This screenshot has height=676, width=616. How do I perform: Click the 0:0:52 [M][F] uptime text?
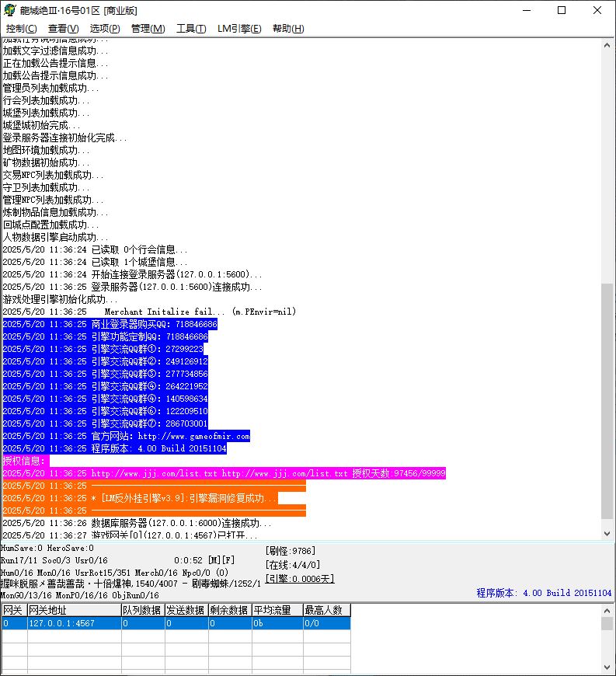pos(204,560)
